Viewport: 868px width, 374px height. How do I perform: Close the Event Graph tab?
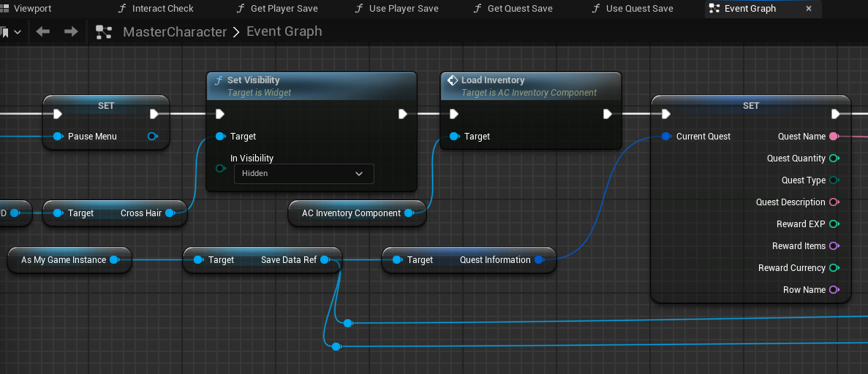click(809, 8)
